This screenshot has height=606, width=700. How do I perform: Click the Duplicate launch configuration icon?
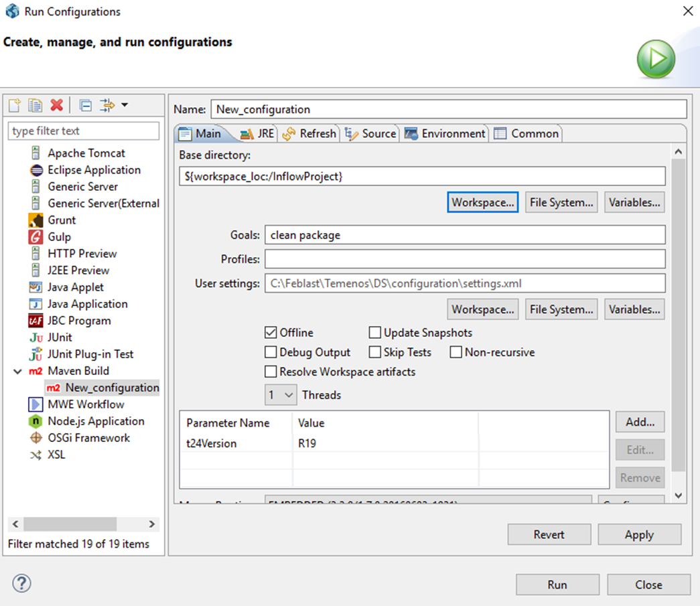tap(35, 105)
